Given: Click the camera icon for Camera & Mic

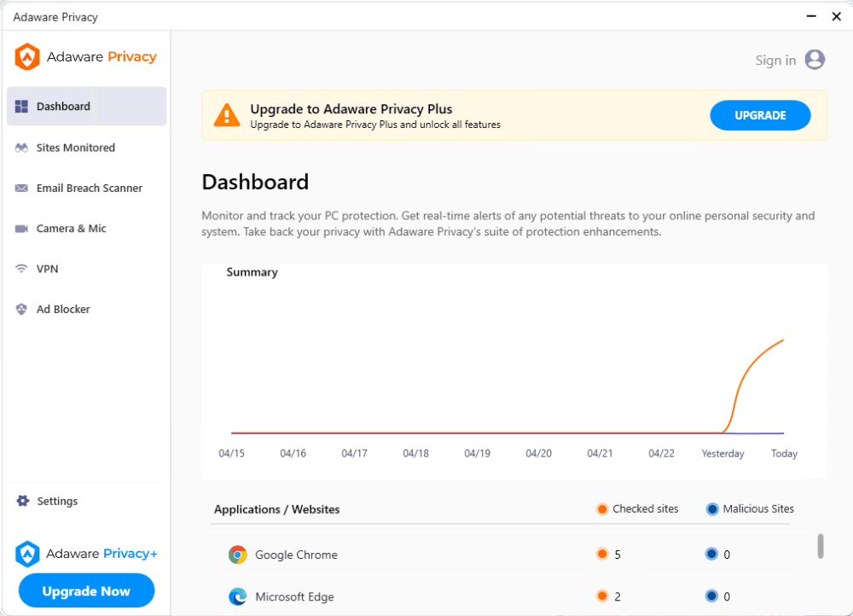Looking at the screenshot, I should (x=22, y=229).
